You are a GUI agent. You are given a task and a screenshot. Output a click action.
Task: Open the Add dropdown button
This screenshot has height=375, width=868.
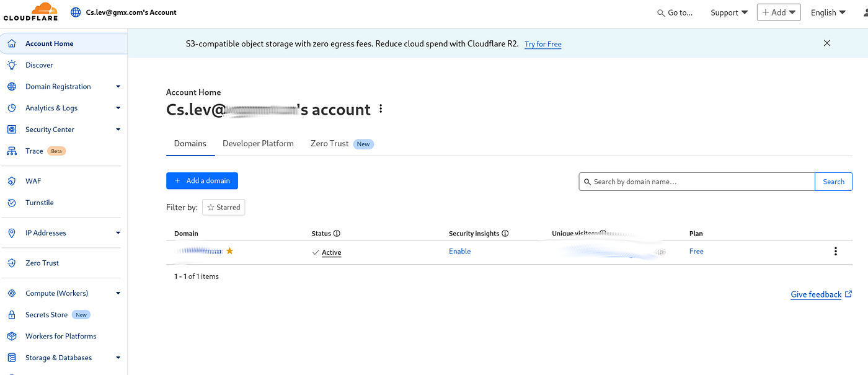pos(779,12)
